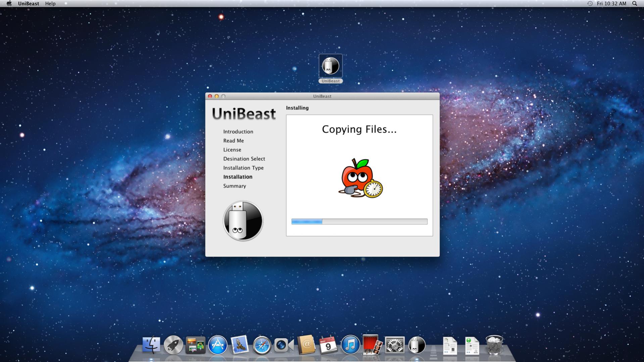Open the Apple menu
644x362 pixels.
(x=9, y=3)
